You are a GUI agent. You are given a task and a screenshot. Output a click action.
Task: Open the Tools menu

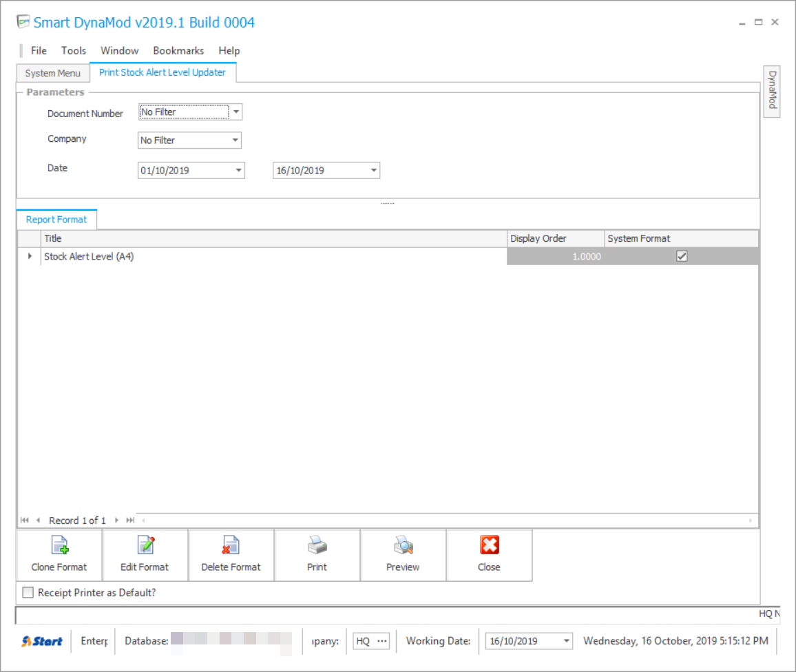coord(74,51)
